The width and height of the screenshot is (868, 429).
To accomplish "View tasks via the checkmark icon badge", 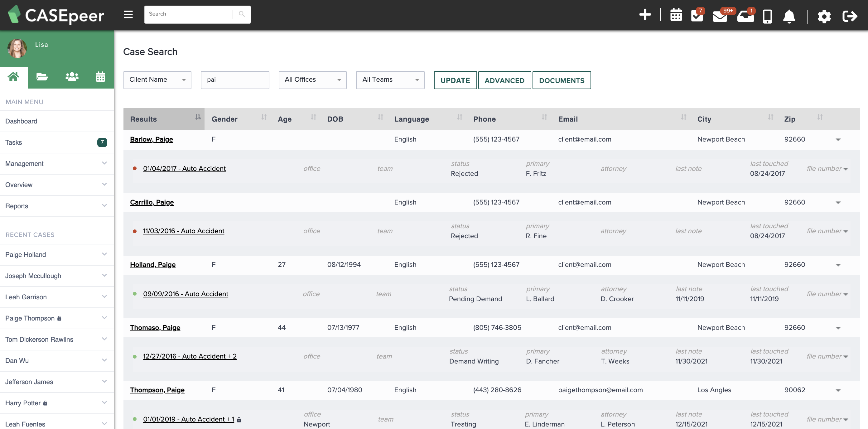I will 697,16.
